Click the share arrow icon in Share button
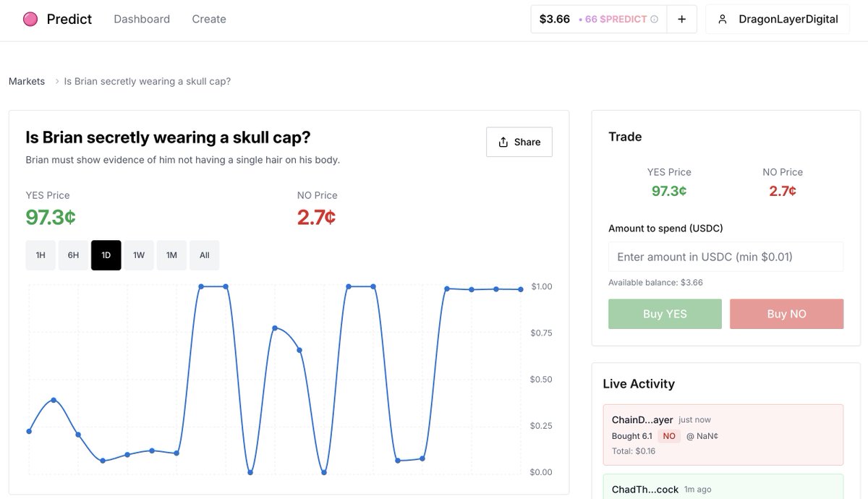 click(503, 142)
